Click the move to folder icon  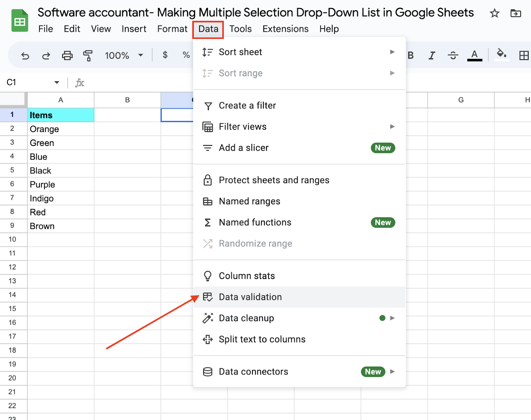pyautogui.click(x=515, y=13)
